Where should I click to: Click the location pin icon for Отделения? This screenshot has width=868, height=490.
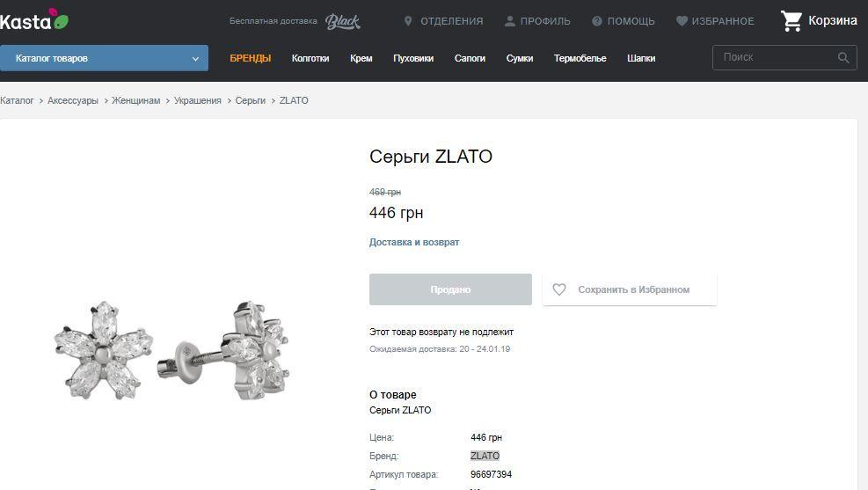coord(408,21)
